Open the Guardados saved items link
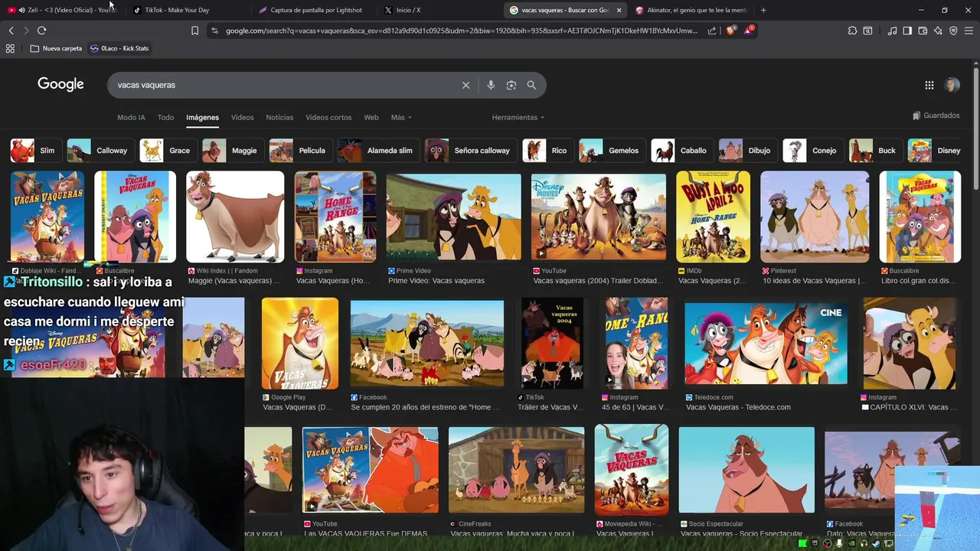 tap(936, 116)
